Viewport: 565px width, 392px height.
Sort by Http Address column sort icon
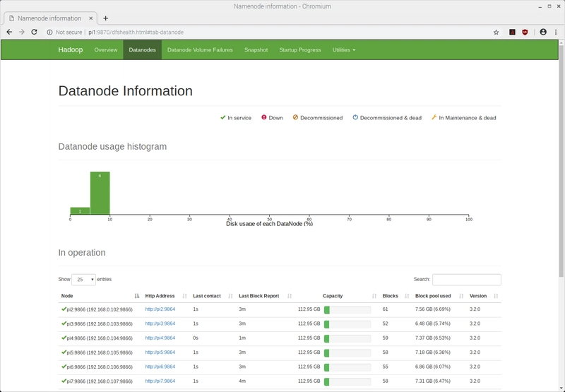tap(185, 296)
